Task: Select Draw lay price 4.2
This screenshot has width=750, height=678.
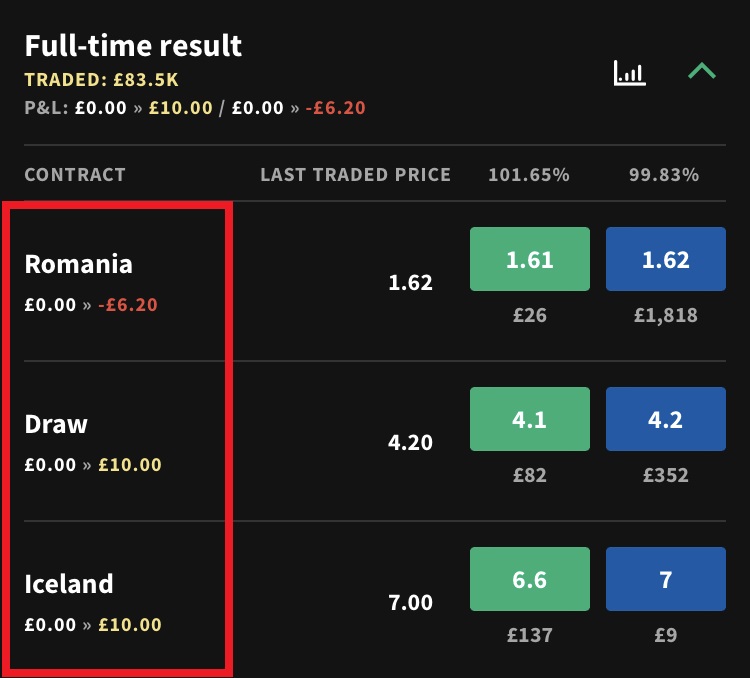Action: coord(665,420)
